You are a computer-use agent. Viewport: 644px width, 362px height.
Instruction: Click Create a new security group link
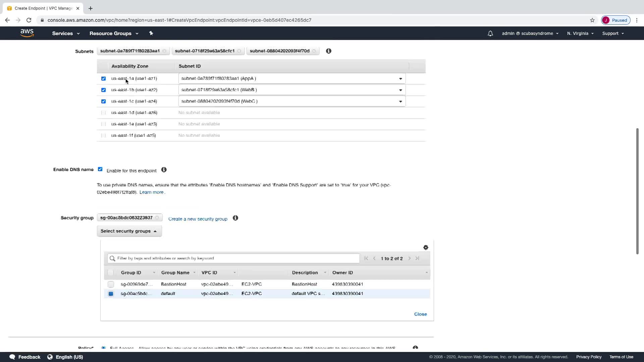point(198,219)
